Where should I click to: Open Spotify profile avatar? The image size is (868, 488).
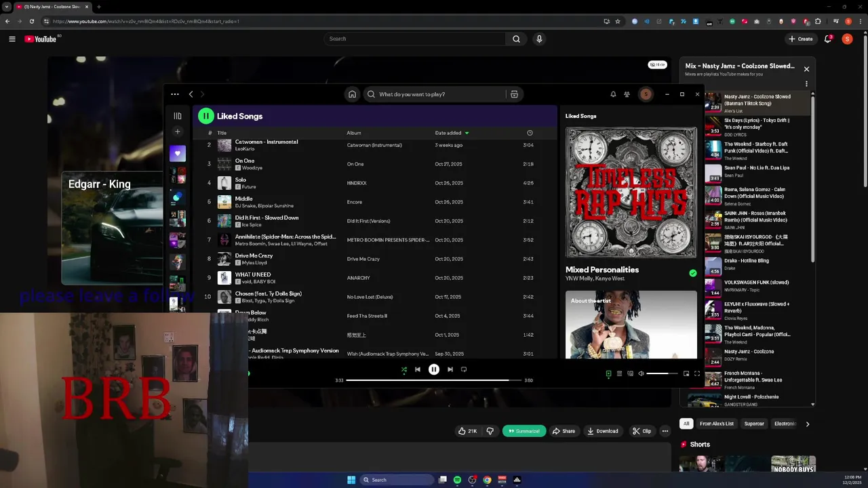click(646, 94)
